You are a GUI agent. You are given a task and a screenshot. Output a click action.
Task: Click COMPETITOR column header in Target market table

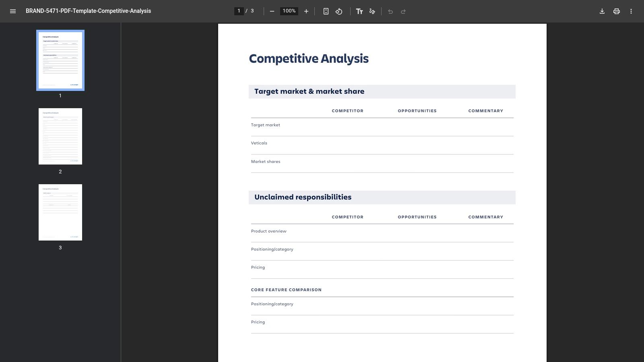[x=347, y=111]
